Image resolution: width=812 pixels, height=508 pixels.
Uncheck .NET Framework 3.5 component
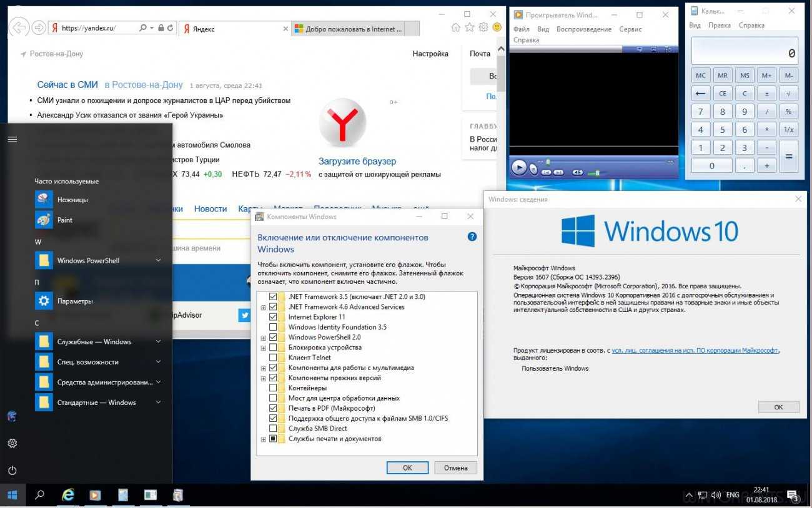coord(273,296)
